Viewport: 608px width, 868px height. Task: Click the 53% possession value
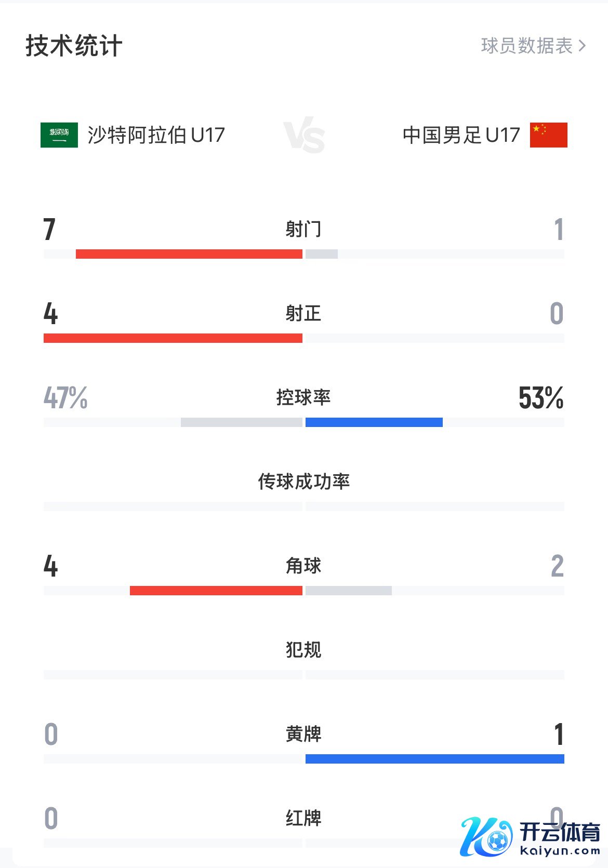point(540,398)
